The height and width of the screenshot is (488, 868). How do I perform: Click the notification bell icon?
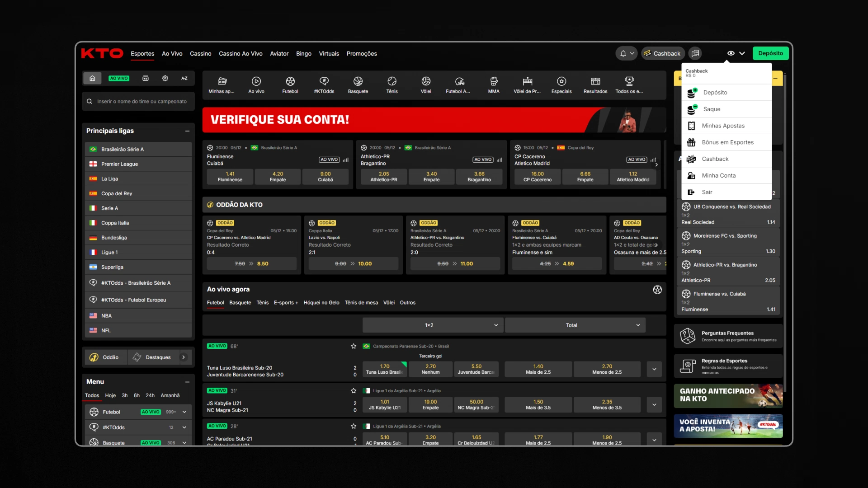tap(623, 53)
